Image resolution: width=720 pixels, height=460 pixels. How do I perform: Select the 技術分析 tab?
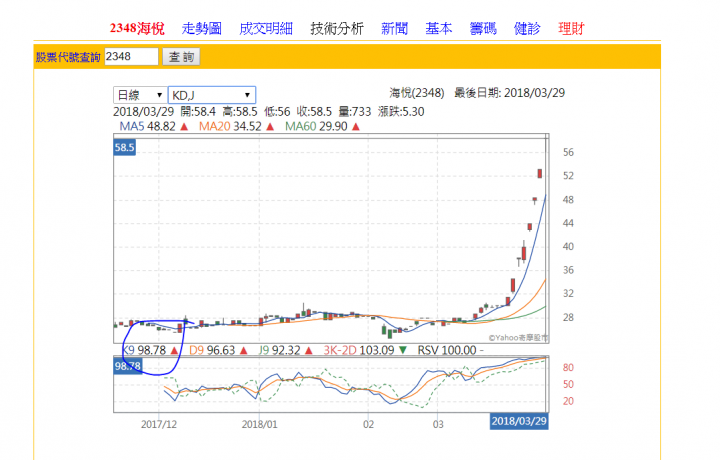click(337, 28)
